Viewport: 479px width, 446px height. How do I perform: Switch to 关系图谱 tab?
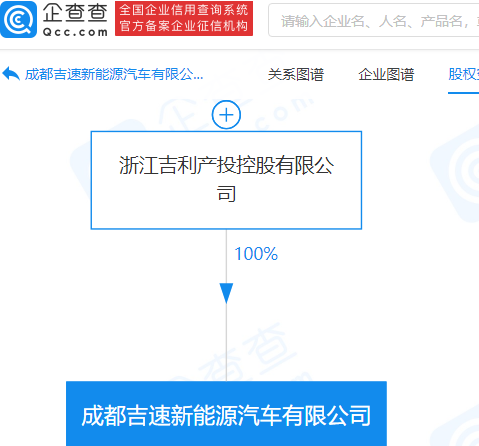click(x=296, y=74)
